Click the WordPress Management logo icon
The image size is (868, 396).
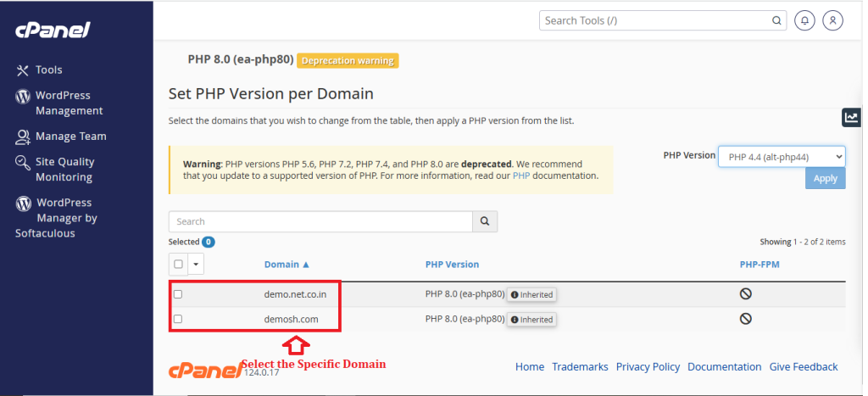pyautogui.click(x=23, y=97)
